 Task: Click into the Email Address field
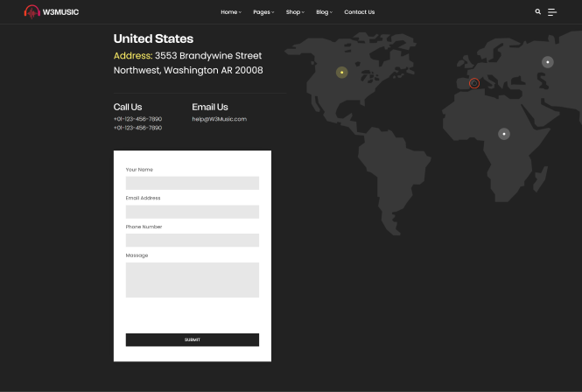tap(192, 212)
